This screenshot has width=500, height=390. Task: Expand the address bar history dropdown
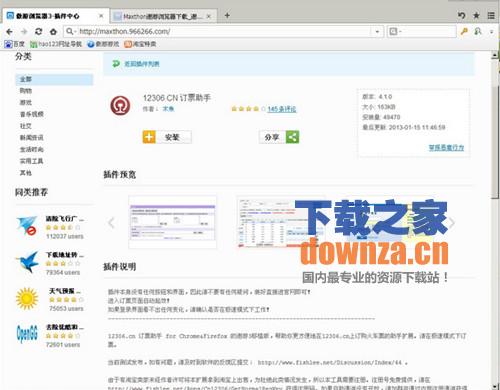coord(377,32)
